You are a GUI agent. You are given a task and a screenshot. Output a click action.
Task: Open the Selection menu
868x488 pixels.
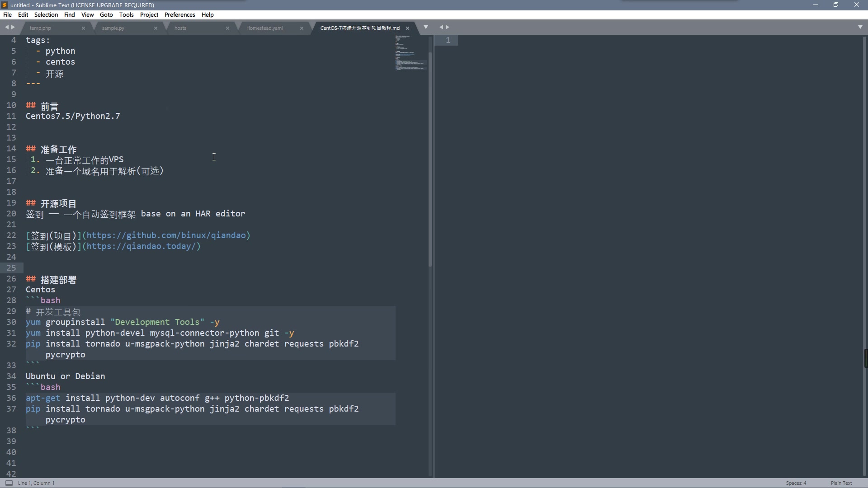pyautogui.click(x=46, y=14)
